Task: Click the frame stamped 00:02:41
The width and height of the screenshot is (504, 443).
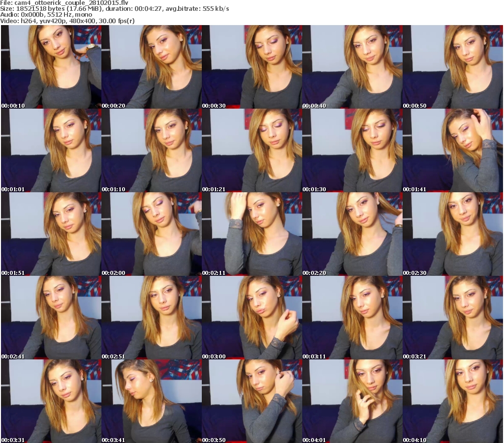Action: [51, 318]
